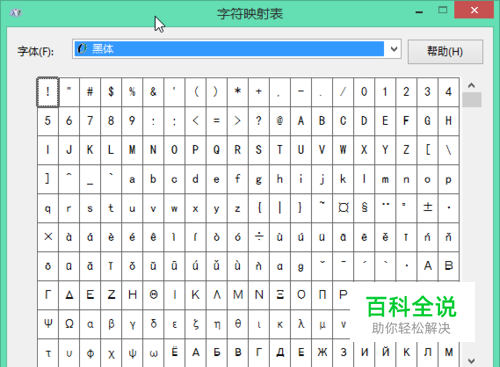Click the [ left square bracket cell
This screenshot has width=500, height=367.
[427, 150]
